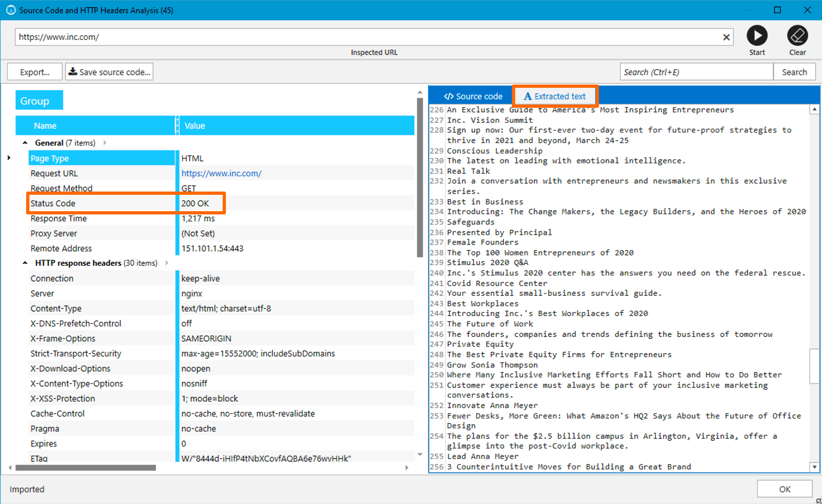822x504 pixels.
Task: Click the nosniff value
Action: coord(194,383)
